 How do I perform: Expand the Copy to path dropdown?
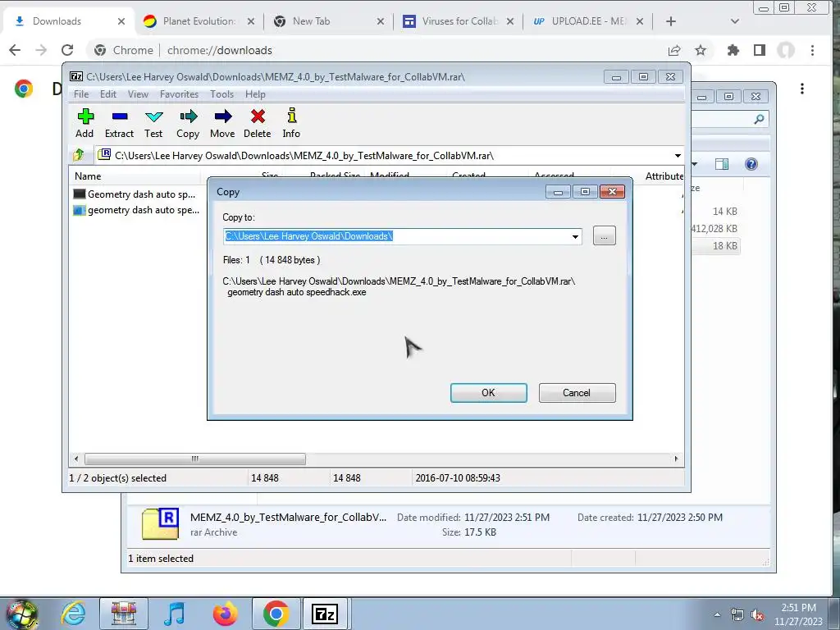[575, 236]
